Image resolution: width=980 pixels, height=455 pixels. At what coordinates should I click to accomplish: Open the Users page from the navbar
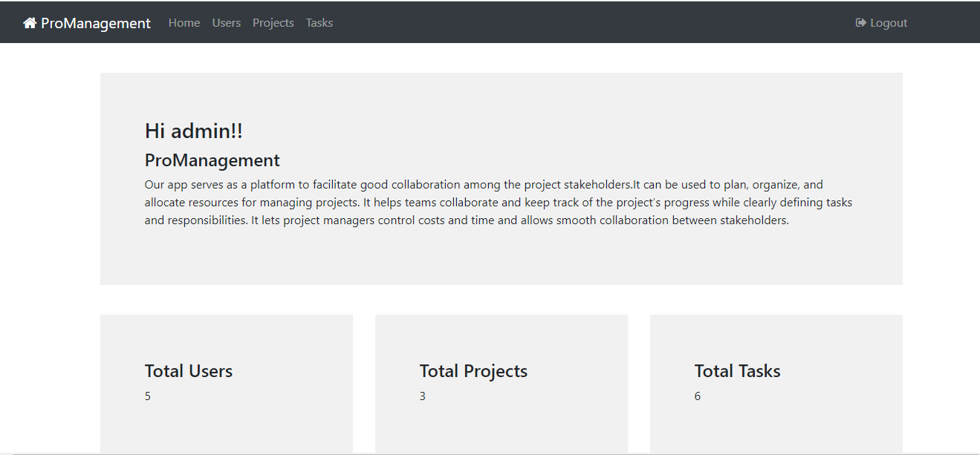226,22
